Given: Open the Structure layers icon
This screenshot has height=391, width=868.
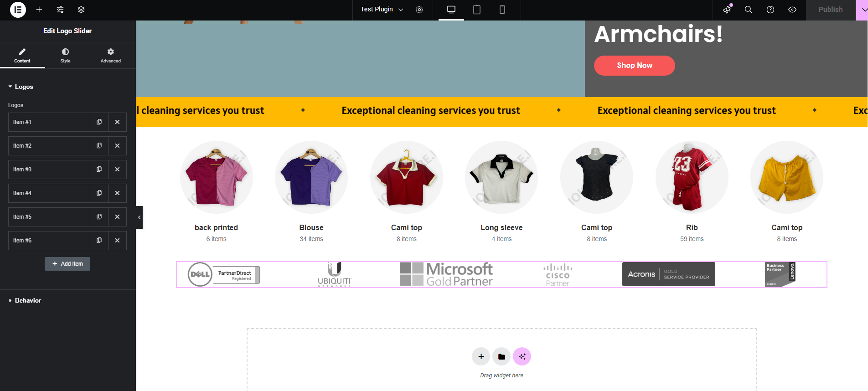Looking at the screenshot, I should coord(81,10).
